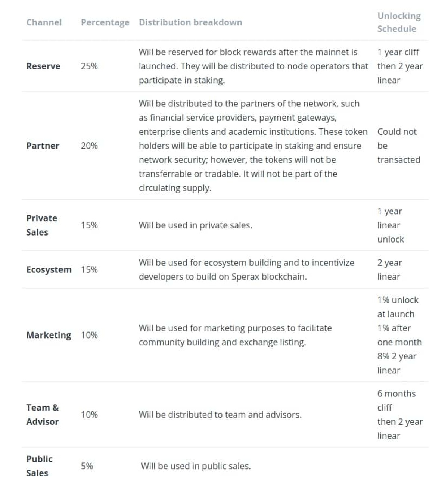Click 'Will be distributed to team and advisors.'
The width and height of the screenshot is (448, 480).
tap(220, 414)
